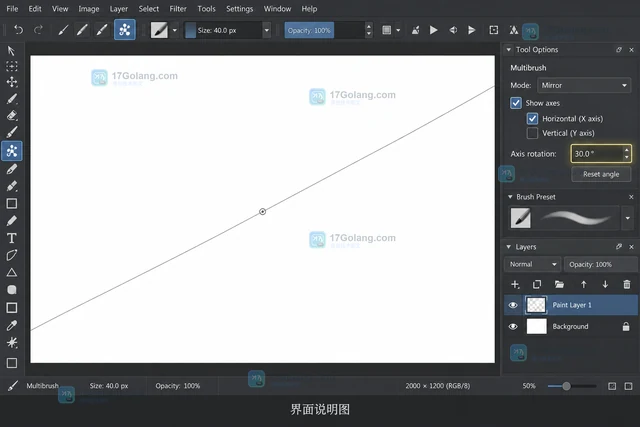Uncheck Horizontal (X axis) checkbox
The width and height of the screenshot is (640, 427).
[532, 118]
